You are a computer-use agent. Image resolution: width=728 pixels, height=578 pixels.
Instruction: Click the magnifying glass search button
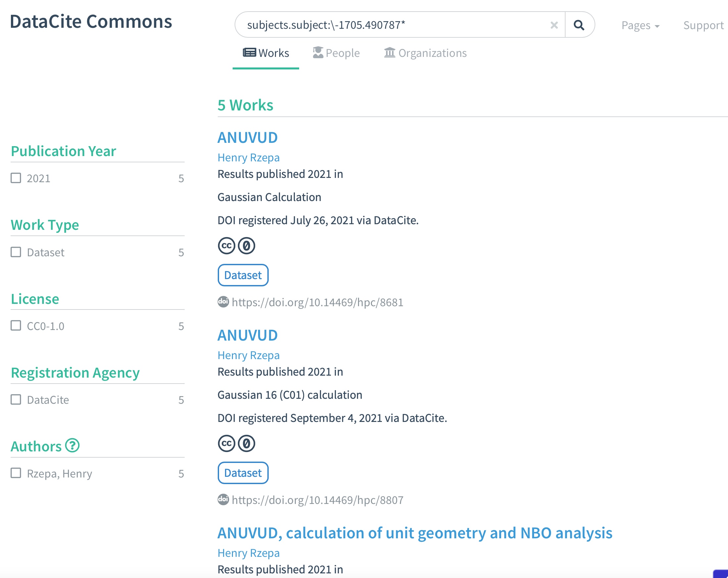point(579,25)
